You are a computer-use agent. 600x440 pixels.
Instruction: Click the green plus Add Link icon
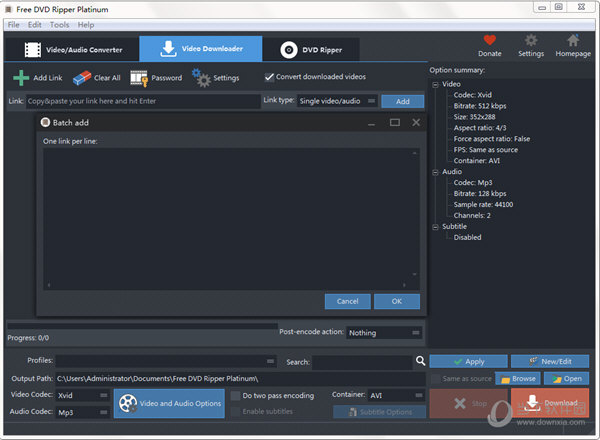click(x=21, y=78)
